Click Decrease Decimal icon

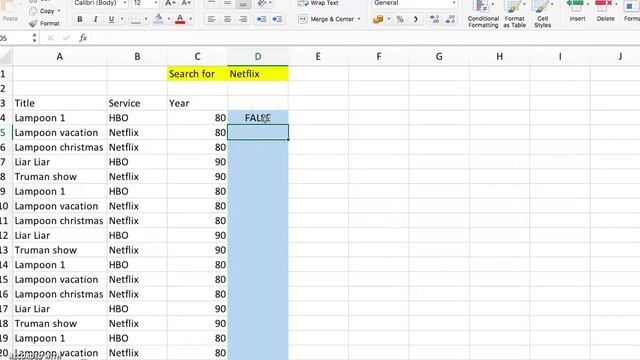tap(450, 19)
